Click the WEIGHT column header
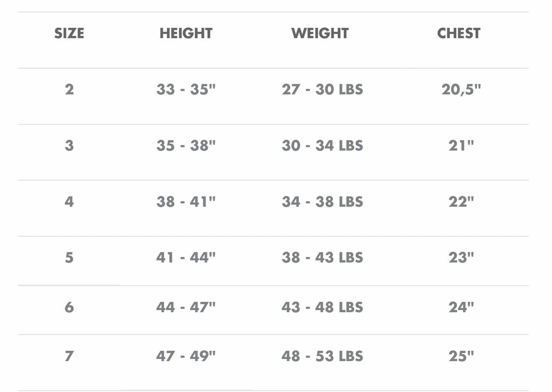The width and height of the screenshot is (552, 392). coord(320,33)
